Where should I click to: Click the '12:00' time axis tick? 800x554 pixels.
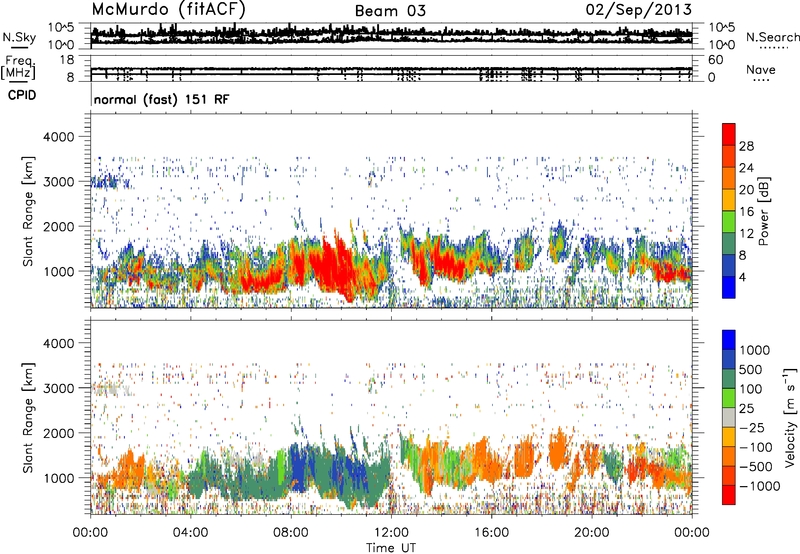pos(391,533)
